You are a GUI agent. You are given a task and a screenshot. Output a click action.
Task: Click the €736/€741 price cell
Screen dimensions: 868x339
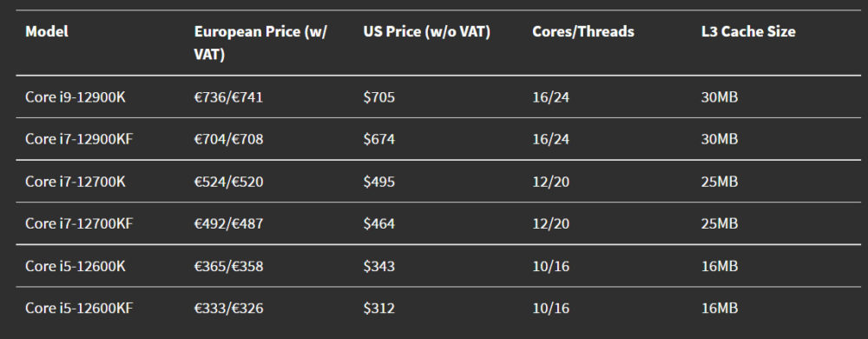(228, 97)
